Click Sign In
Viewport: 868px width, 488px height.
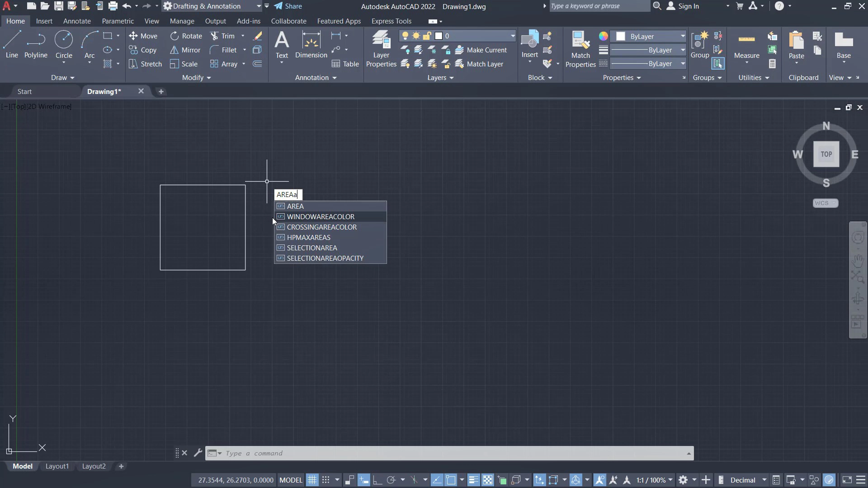[x=683, y=6]
